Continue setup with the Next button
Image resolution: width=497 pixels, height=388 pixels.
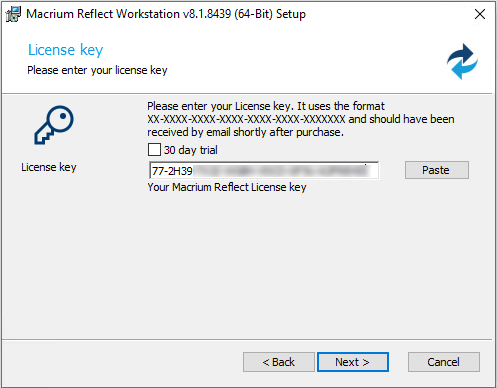coord(353,362)
